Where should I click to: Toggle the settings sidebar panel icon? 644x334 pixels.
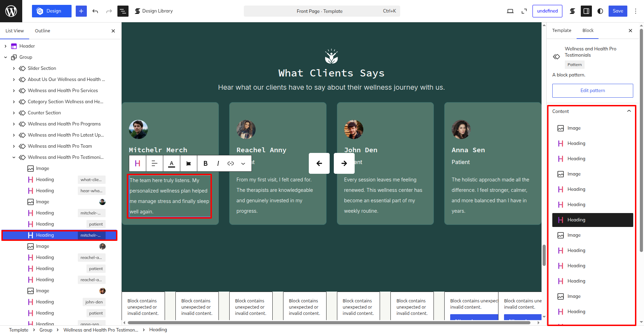(586, 11)
